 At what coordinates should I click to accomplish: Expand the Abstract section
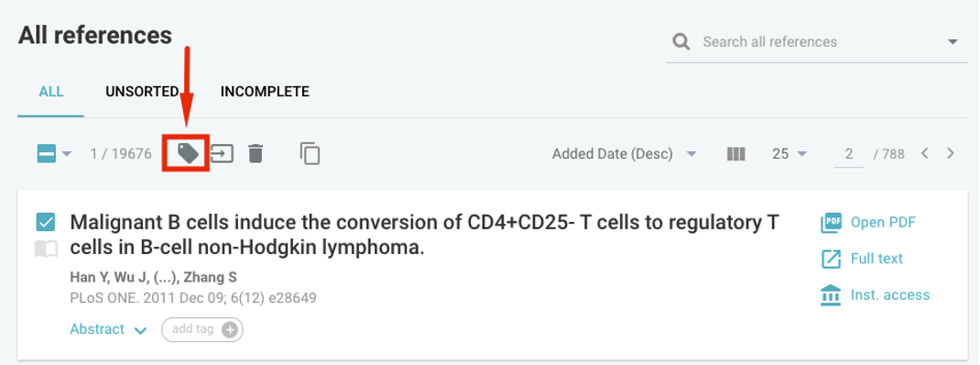(x=108, y=329)
